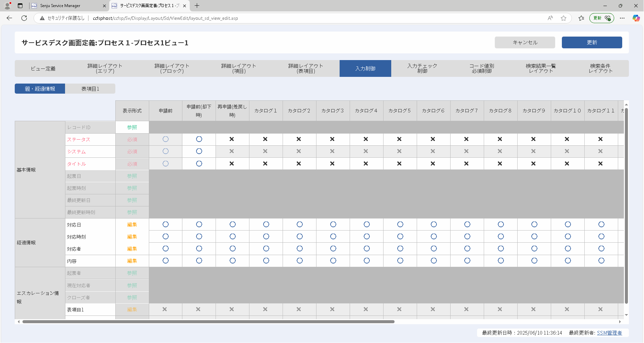Toggle ステータス cell under 申請前(却下時) column
644x343 pixels.
pos(199,139)
